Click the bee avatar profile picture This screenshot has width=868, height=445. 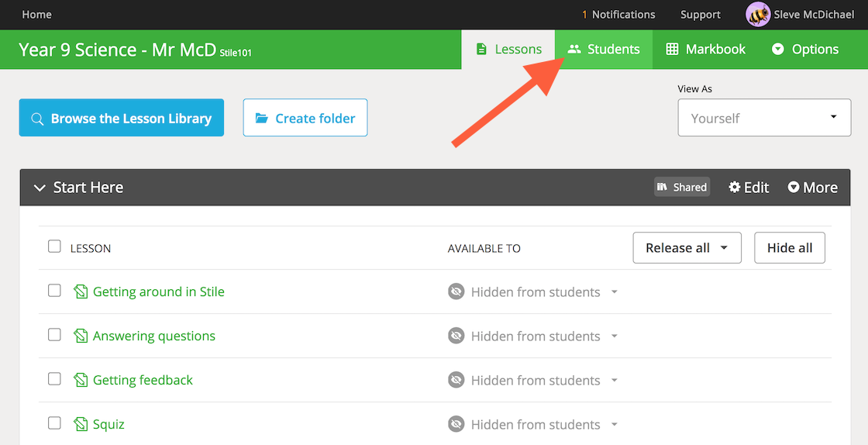[x=758, y=15]
